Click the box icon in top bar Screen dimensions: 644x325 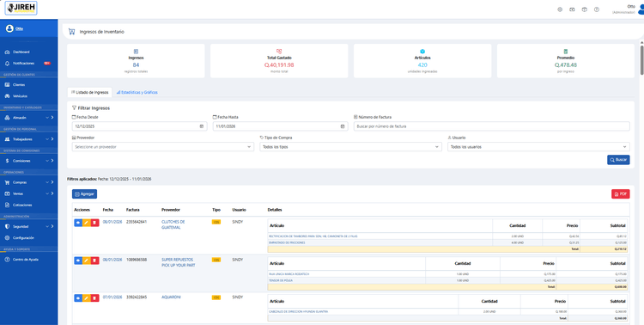[x=585, y=9]
